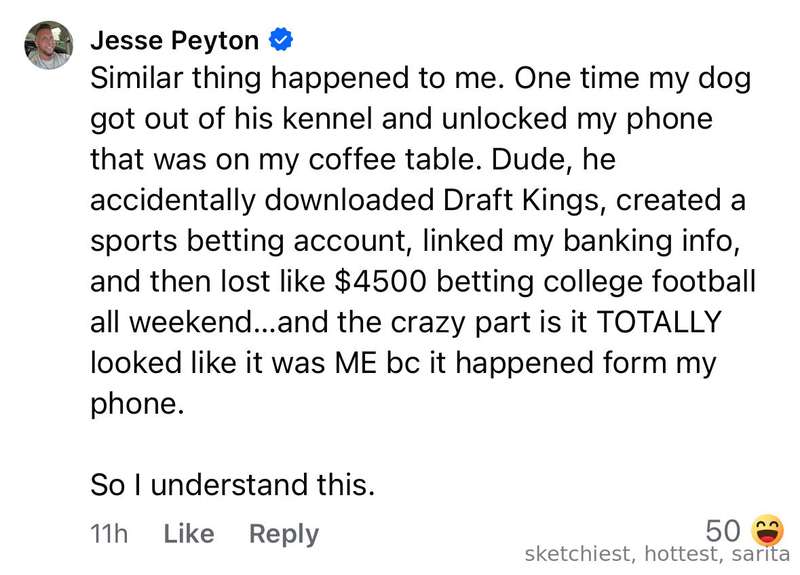Reply to Jesse Peyton's comment
This screenshot has height=575, width=800.
click(x=284, y=535)
